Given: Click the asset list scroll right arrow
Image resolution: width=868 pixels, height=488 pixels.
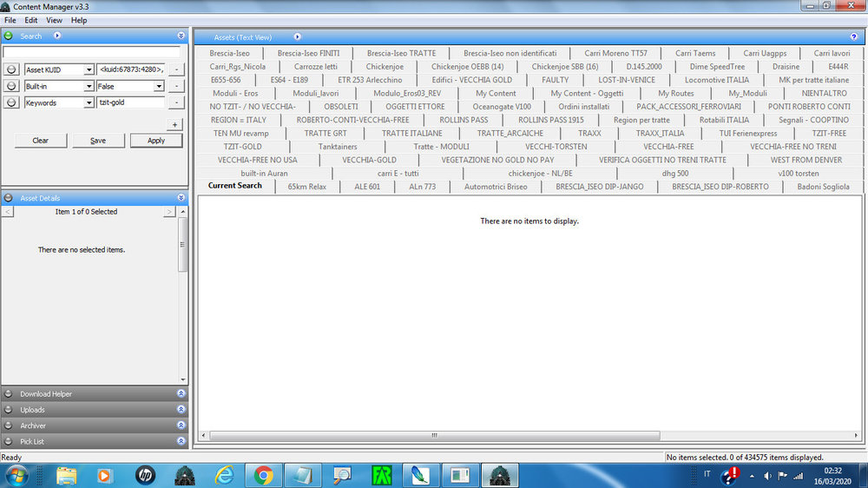Looking at the screenshot, I should point(856,435).
